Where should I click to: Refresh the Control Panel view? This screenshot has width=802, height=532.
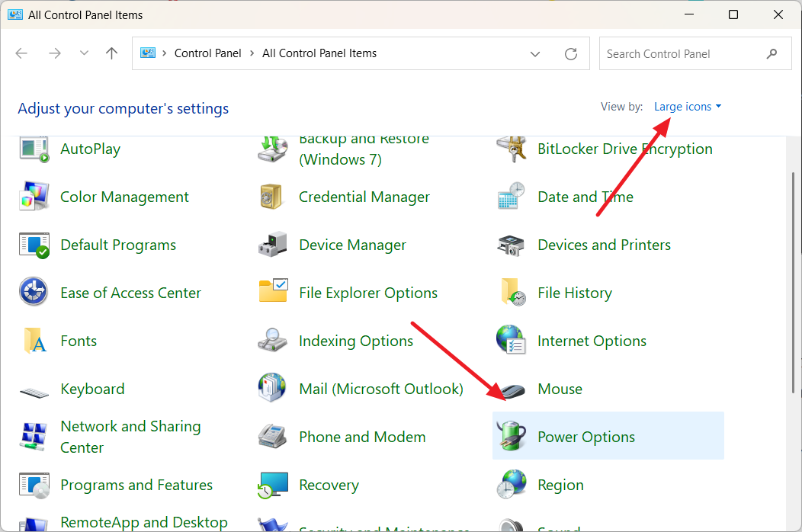tap(571, 53)
